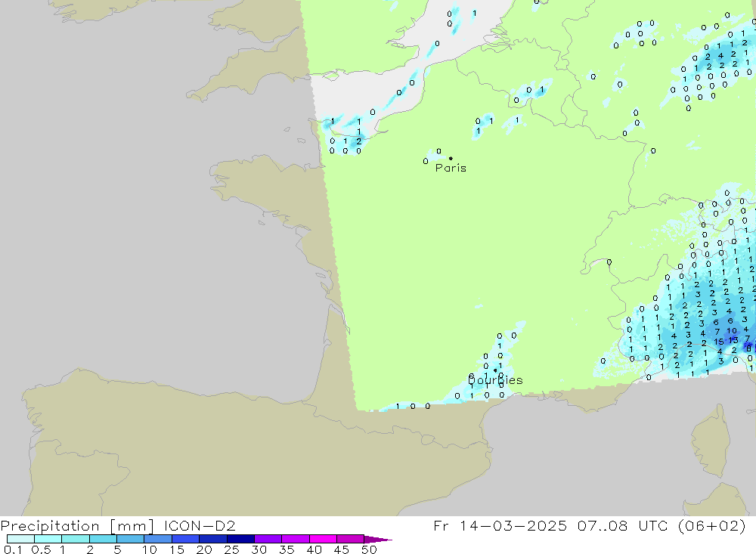Click the legend scale label 50

coord(369,549)
